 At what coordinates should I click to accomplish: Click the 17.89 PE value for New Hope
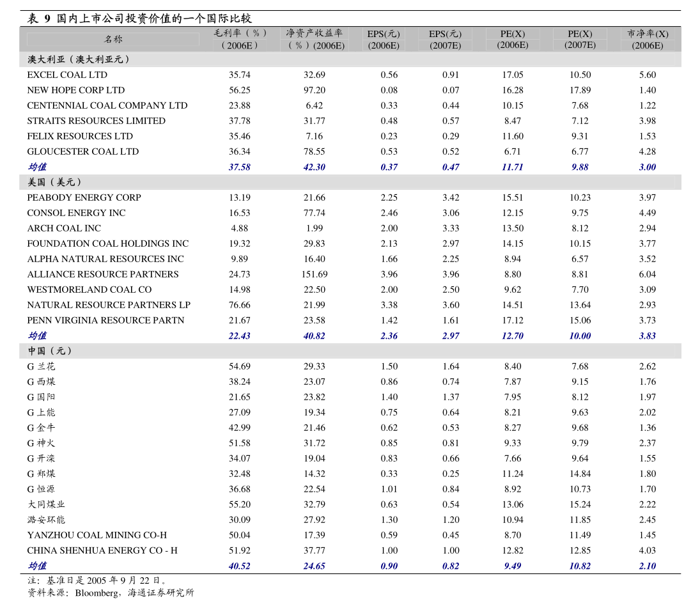[580, 90]
